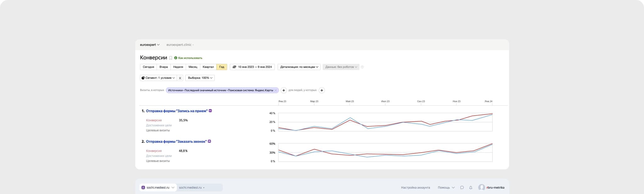Open the calendar date range picker

coord(252,67)
